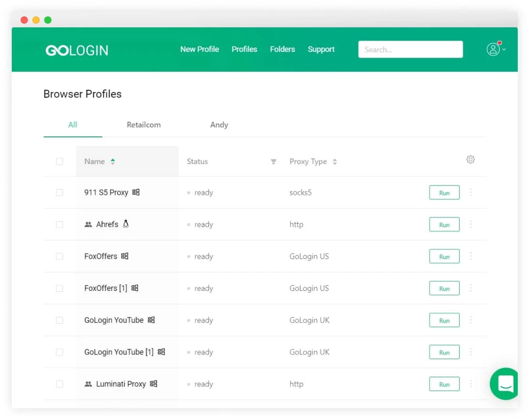This screenshot has height=420, width=530.
Task: Sort by Name column arrows
Action: [113, 162]
